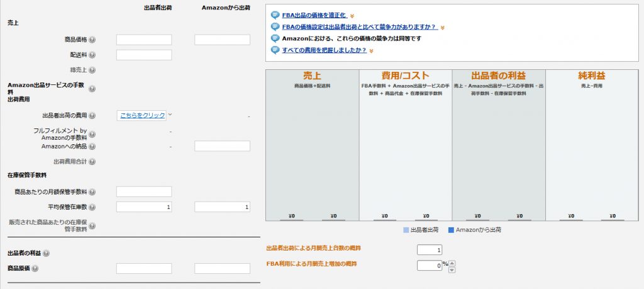Click the Amazonへの納品 input field
644x289 pixels.
222,146
